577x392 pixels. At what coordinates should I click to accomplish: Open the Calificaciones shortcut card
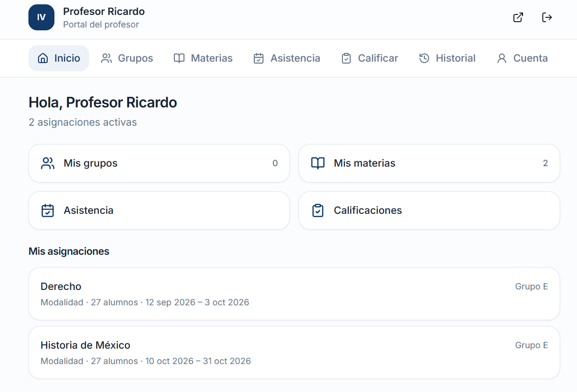[x=430, y=210]
